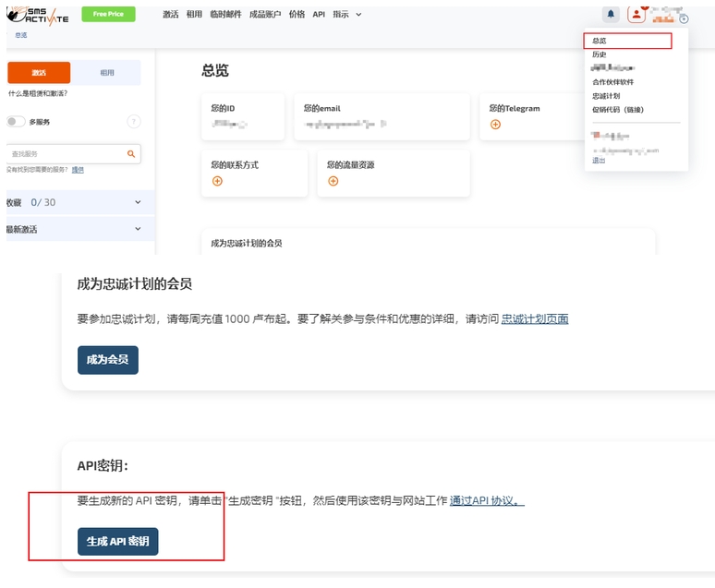Click the 成为会员 button
Image resolution: width=715 pixels, height=588 pixels.
coord(107,360)
